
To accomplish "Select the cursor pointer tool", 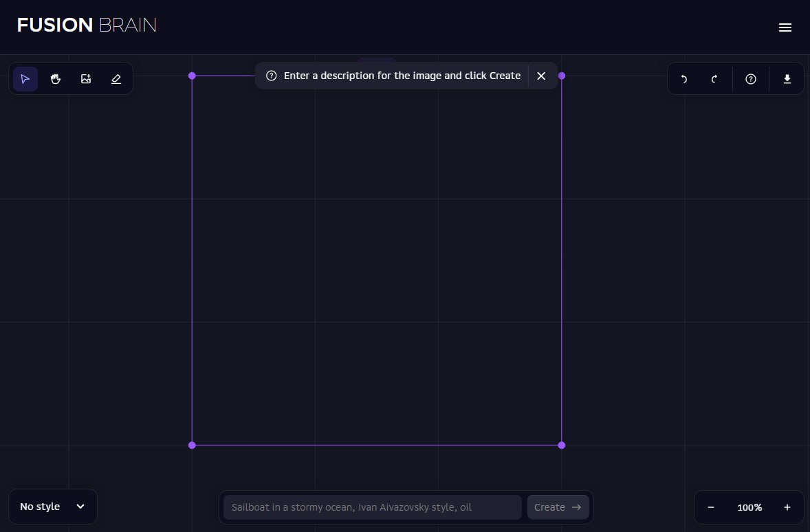I will tap(25, 79).
